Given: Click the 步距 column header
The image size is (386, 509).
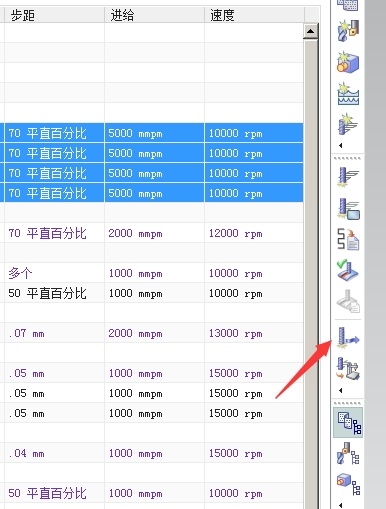Looking at the screenshot, I should tap(54, 15).
